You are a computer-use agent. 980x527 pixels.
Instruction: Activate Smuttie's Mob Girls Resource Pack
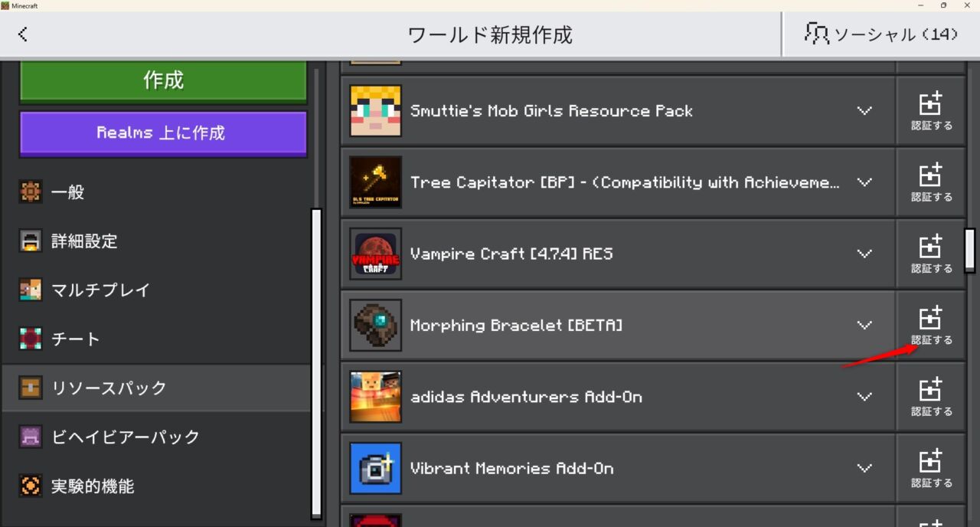tap(931, 111)
